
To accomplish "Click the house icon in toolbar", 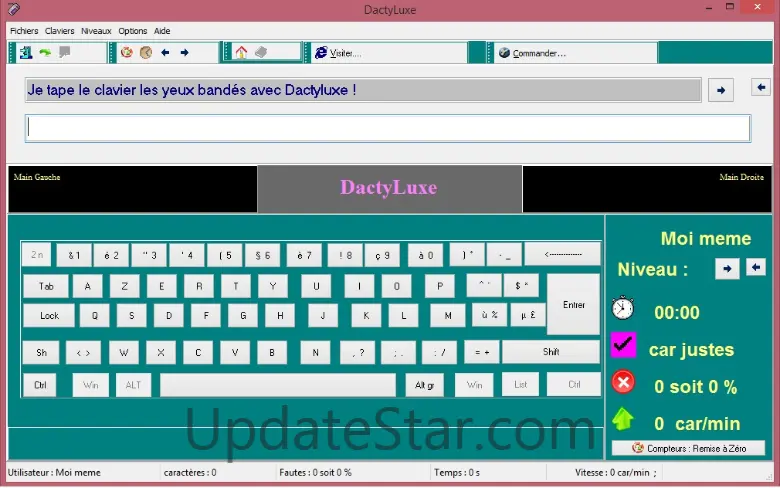I will (x=241, y=52).
